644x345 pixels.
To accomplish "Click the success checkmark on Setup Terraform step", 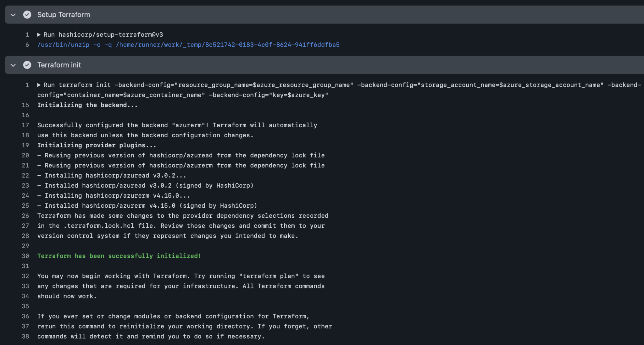I will 27,14.
